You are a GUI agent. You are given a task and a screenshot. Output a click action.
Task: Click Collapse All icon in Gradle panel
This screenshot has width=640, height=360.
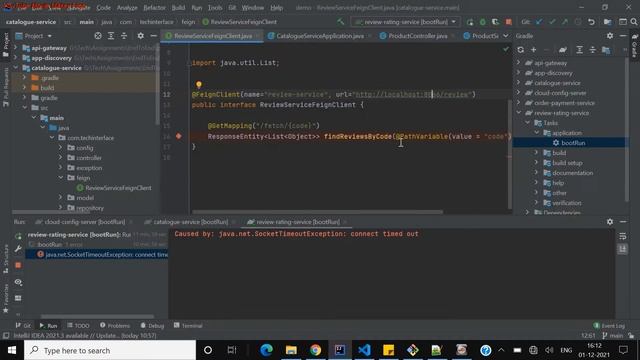tap(592, 50)
